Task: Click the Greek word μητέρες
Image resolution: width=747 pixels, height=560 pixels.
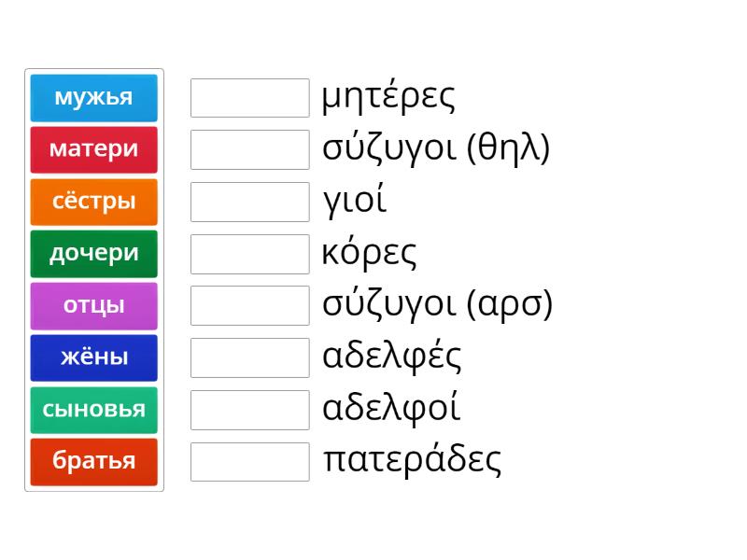Action: [x=388, y=97]
